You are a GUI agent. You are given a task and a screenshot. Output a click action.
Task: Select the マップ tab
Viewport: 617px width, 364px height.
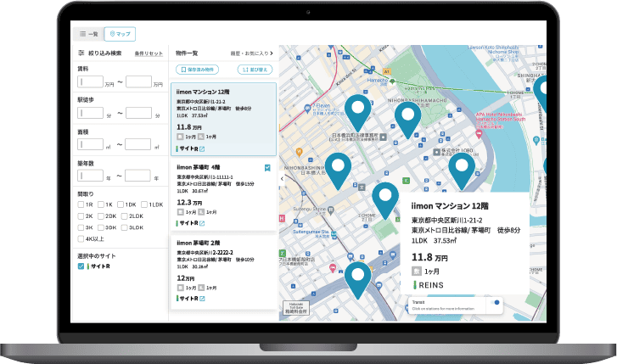pos(121,34)
